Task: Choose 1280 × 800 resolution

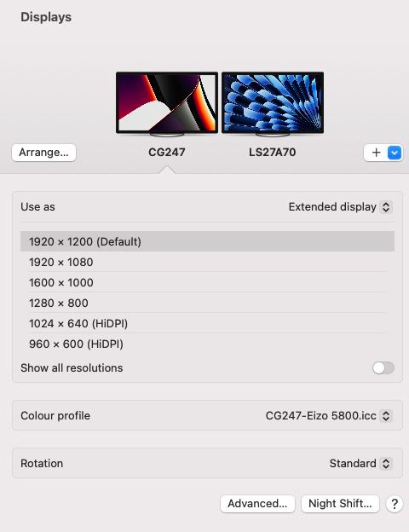Action: click(x=207, y=303)
